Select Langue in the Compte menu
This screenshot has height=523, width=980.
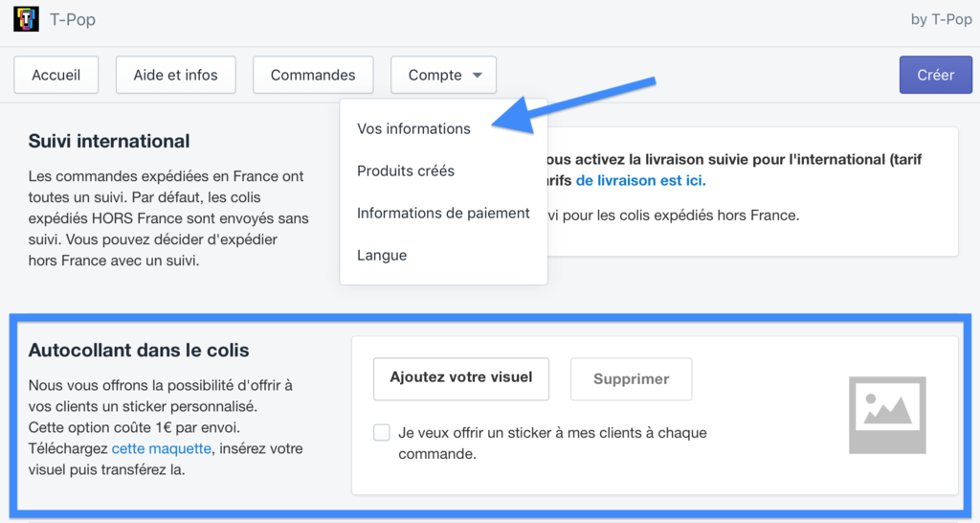(x=382, y=255)
